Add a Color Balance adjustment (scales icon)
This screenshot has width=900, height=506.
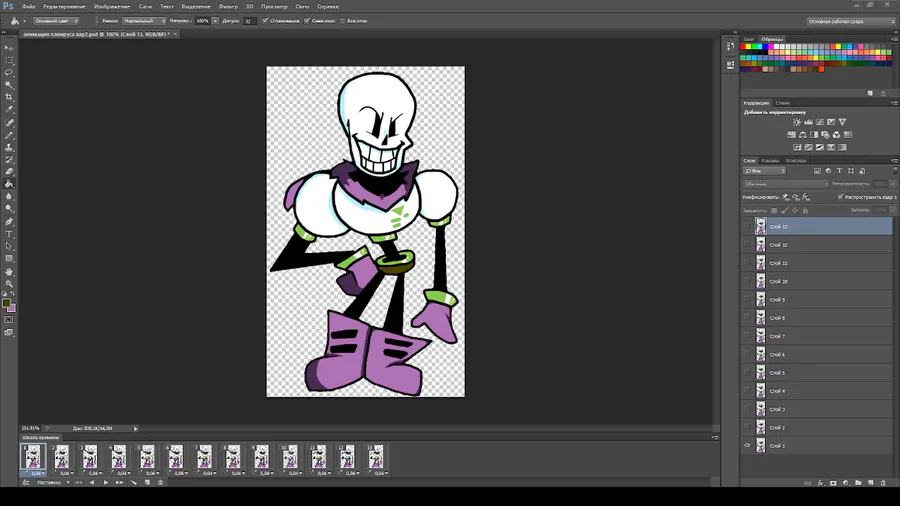(802, 135)
